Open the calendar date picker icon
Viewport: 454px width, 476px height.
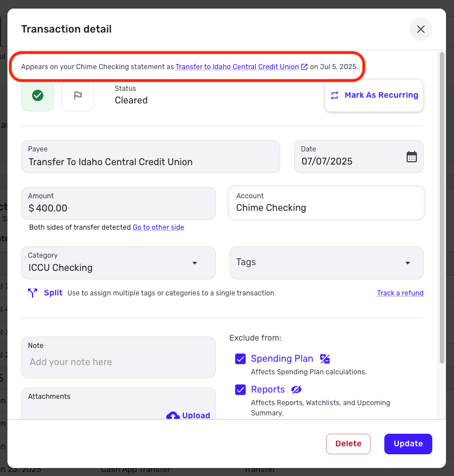412,157
